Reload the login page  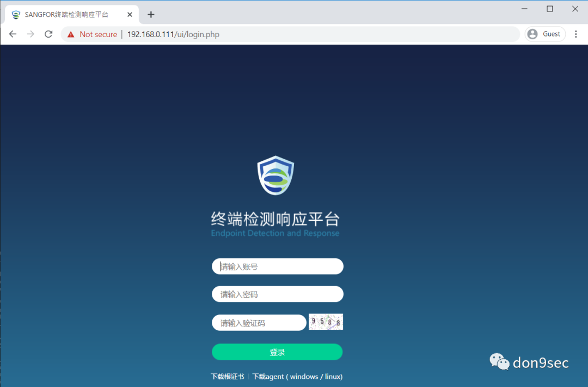[48, 34]
